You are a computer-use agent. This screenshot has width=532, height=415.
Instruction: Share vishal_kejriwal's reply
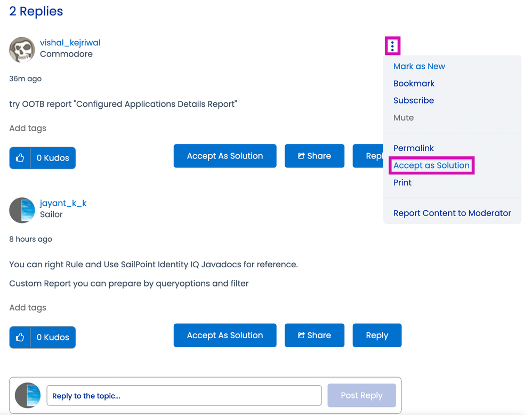point(314,156)
